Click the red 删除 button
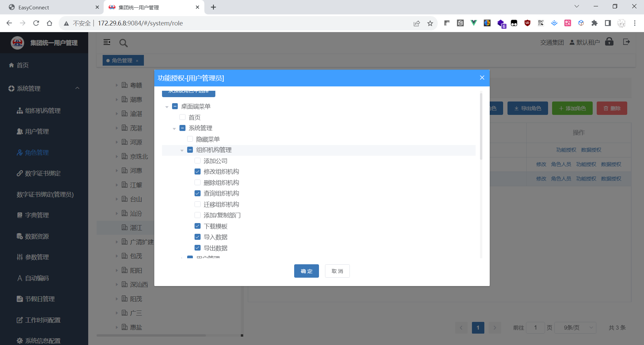 point(612,108)
